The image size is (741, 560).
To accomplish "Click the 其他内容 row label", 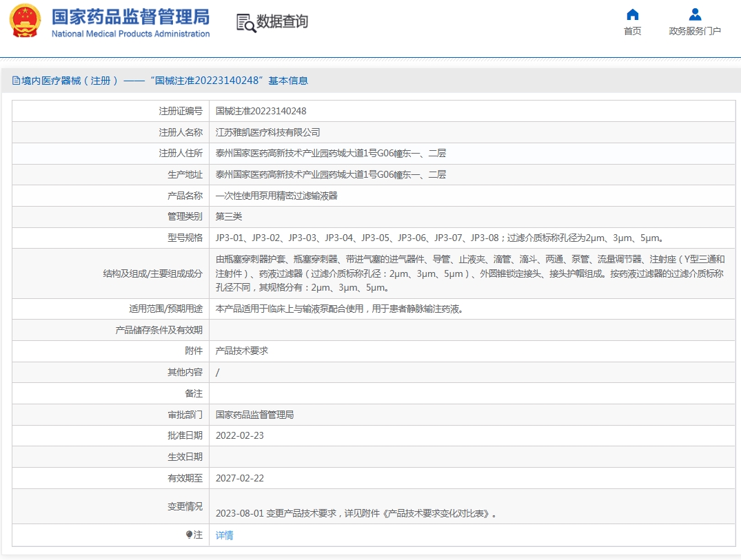I will [x=185, y=372].
